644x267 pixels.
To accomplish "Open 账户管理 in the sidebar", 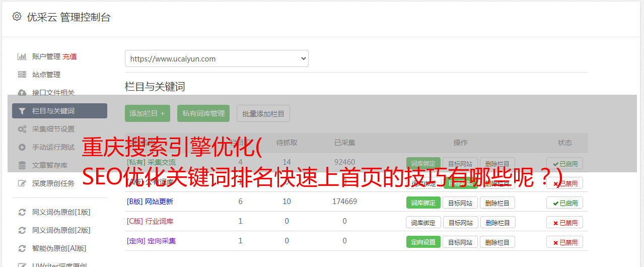I will click(46, 56).
